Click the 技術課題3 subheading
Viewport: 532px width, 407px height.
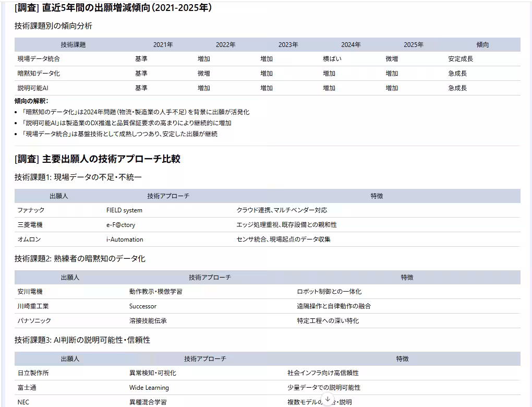pyautogui.click(x=82, y=340)
